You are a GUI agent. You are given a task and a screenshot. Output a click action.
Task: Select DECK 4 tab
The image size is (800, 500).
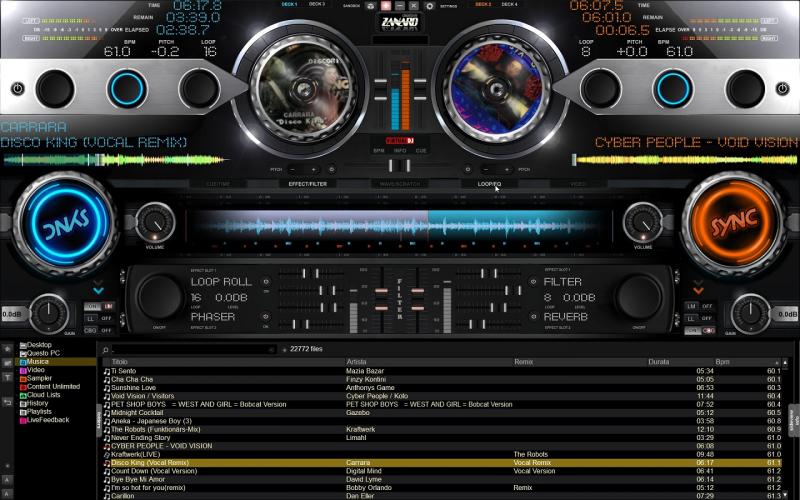click(509, 4)
